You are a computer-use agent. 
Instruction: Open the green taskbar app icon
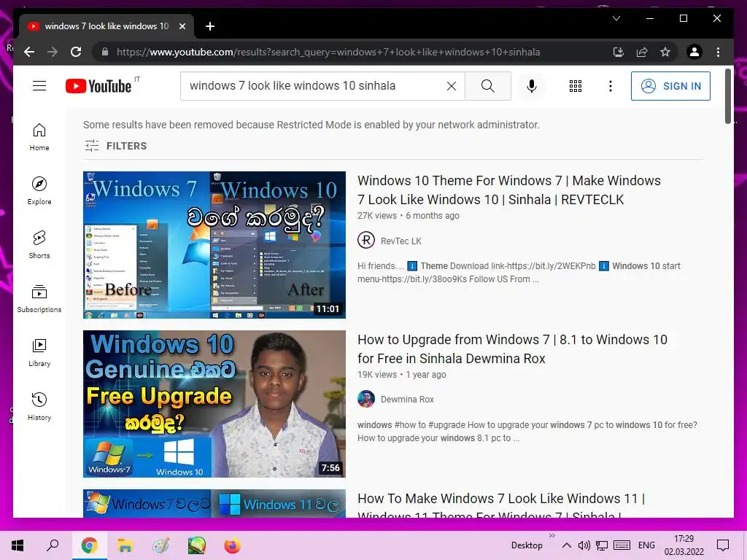point(196,545)
